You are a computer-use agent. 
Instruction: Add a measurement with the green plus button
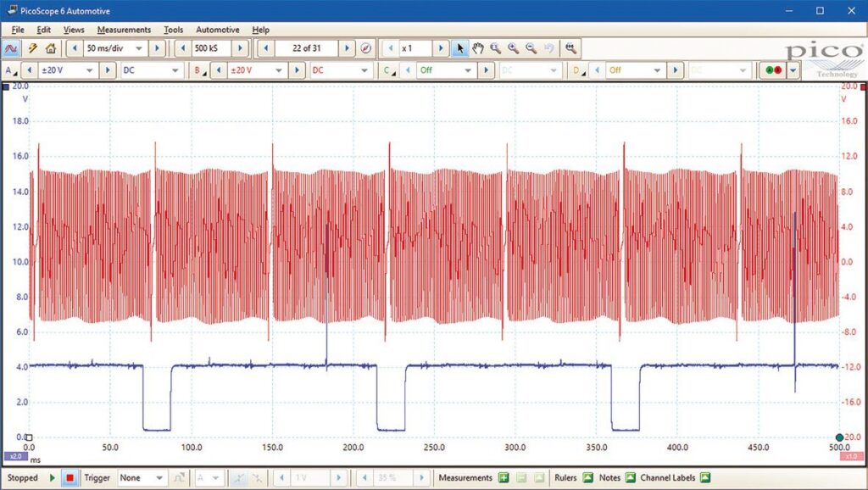(x=505, y=477)
